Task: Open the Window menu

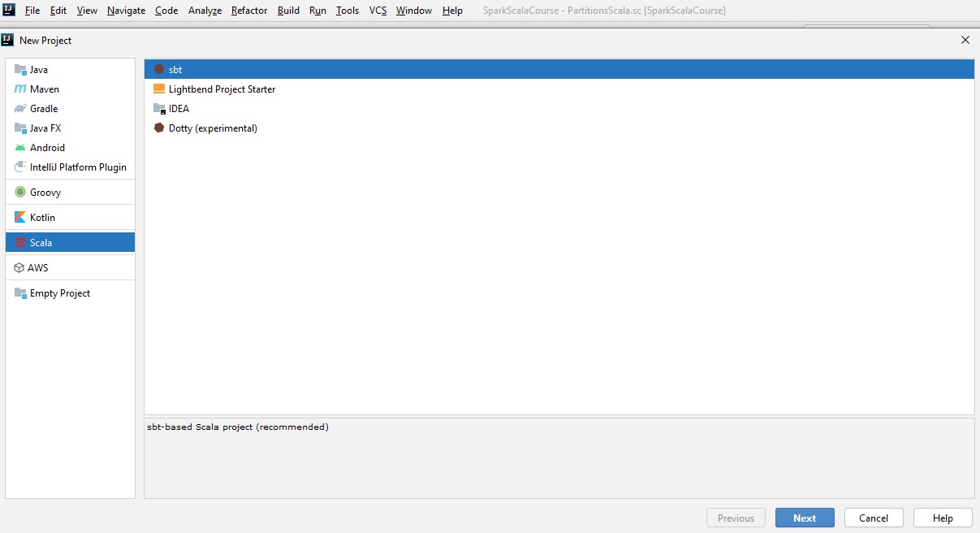Action: point(414,11)
